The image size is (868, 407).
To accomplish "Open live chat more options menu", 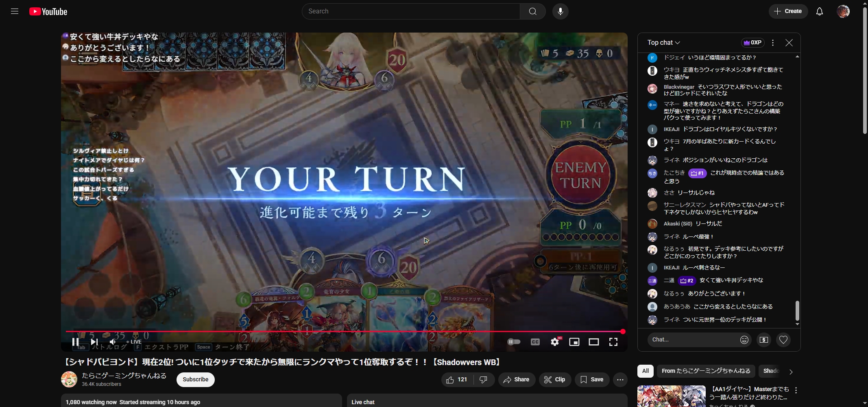I will [x=773, y=43].
